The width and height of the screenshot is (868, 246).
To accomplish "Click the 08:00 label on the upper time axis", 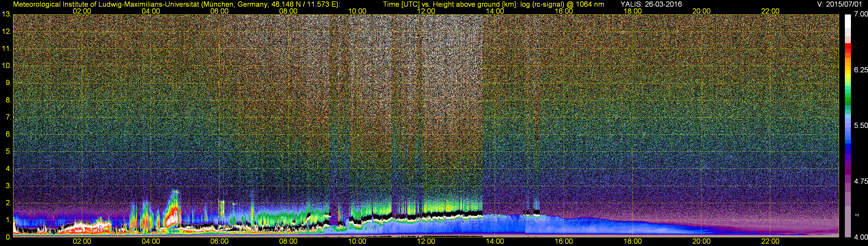I will 288,11.
